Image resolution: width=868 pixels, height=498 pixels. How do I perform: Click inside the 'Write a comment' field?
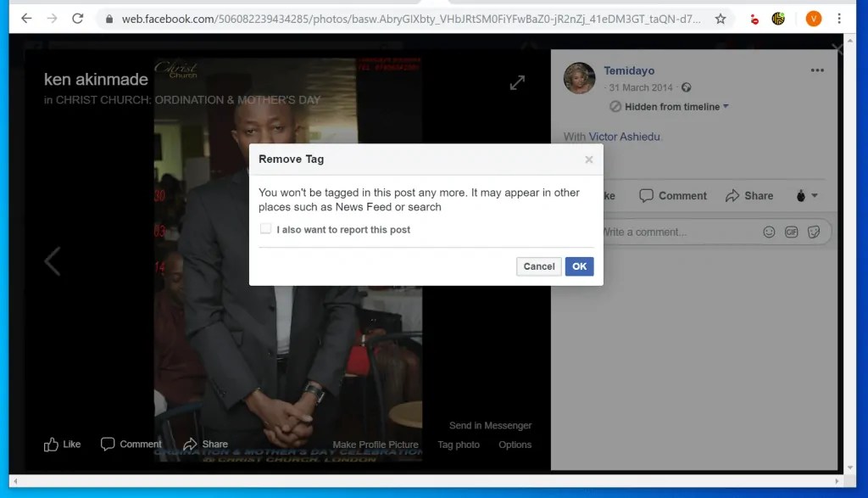(x=678, y=232)
